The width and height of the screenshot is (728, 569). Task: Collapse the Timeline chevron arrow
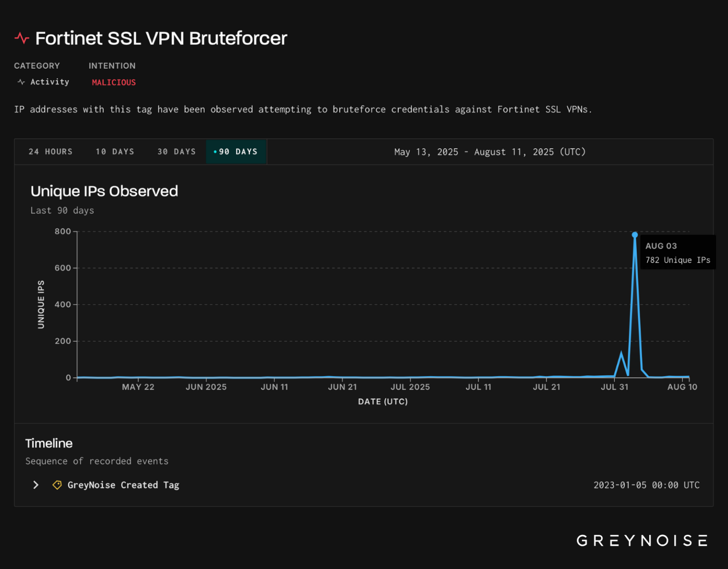(x=36, y=485)
